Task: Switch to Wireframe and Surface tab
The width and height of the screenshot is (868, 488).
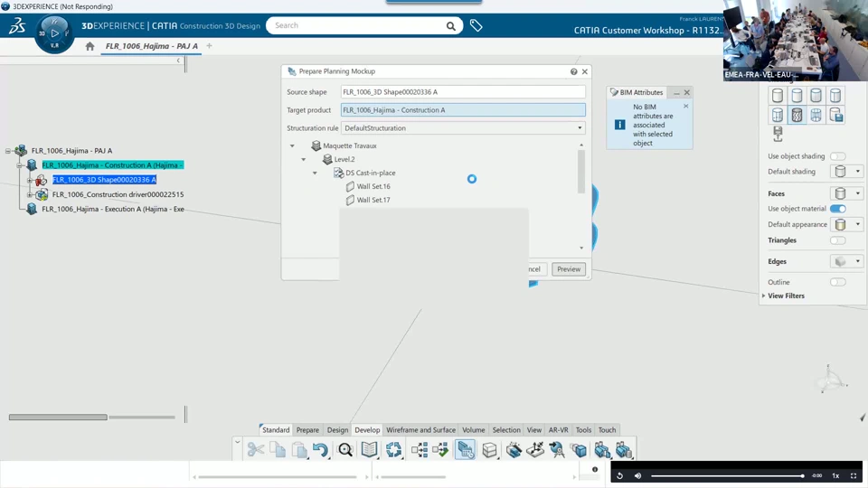Action: pos(420,430)
